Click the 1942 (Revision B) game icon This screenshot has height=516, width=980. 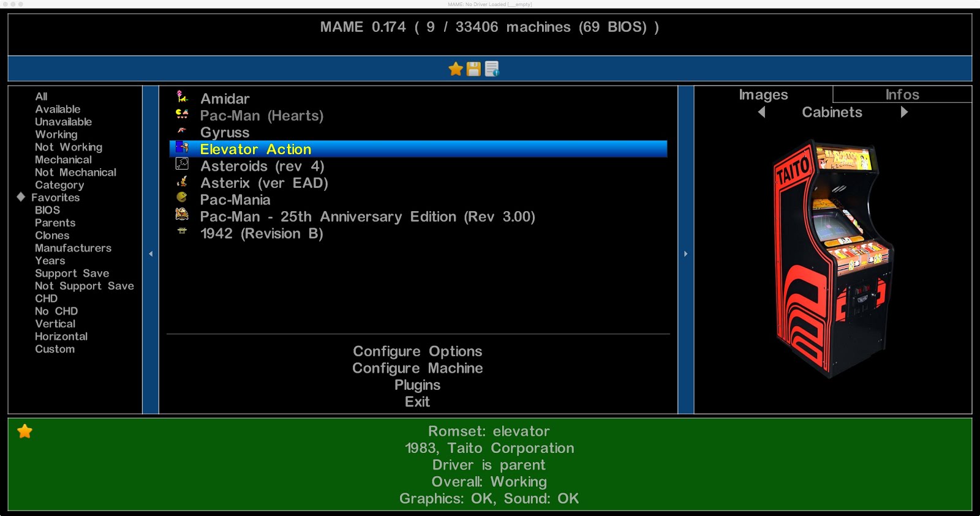pyautogui.click(x=182, y=231)
